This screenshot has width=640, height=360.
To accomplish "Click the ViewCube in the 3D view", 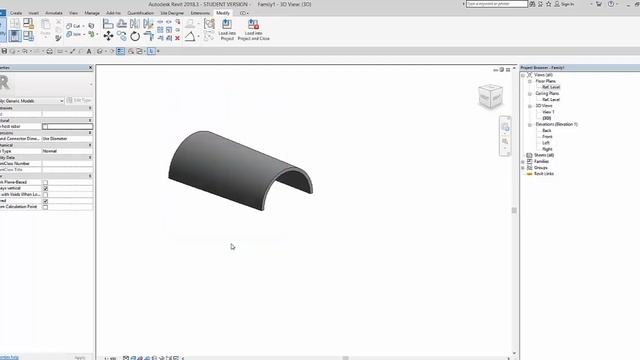I will coord(490,96).
